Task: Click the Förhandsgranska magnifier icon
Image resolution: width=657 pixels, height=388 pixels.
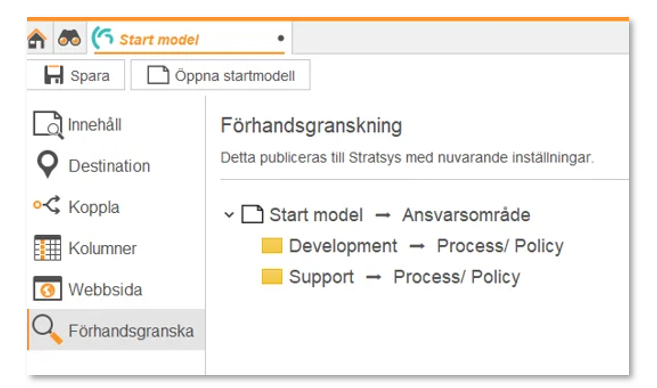Action: [47, 329]
